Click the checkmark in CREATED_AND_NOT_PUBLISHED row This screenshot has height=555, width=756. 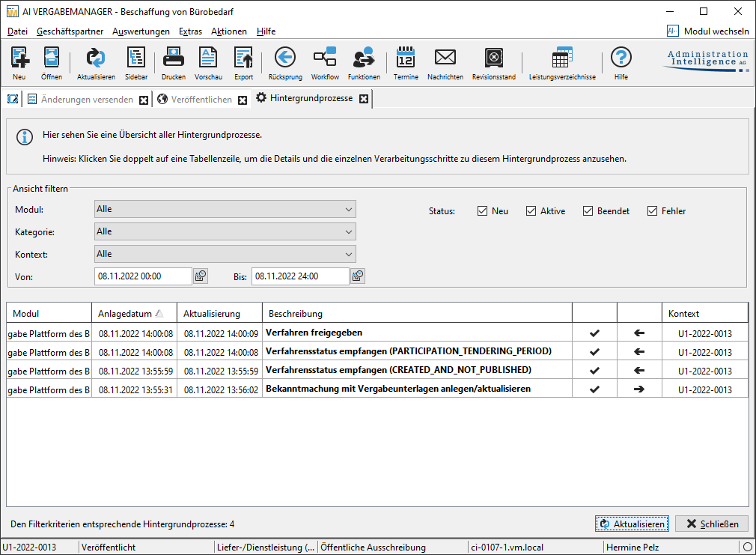[594, 371]
